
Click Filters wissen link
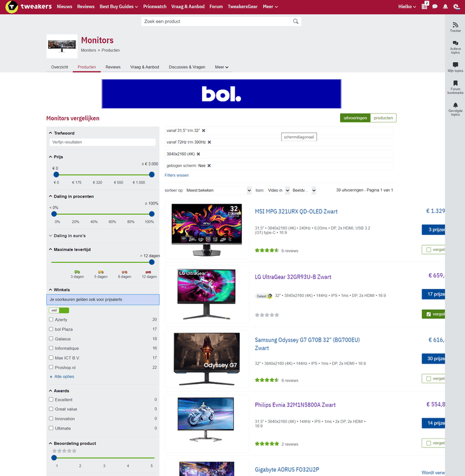177,175
